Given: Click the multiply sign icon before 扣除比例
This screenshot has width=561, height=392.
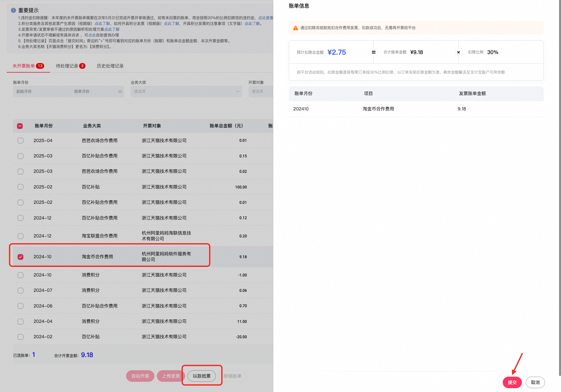Looking at the screenshot, I should (x=458, y=52).
